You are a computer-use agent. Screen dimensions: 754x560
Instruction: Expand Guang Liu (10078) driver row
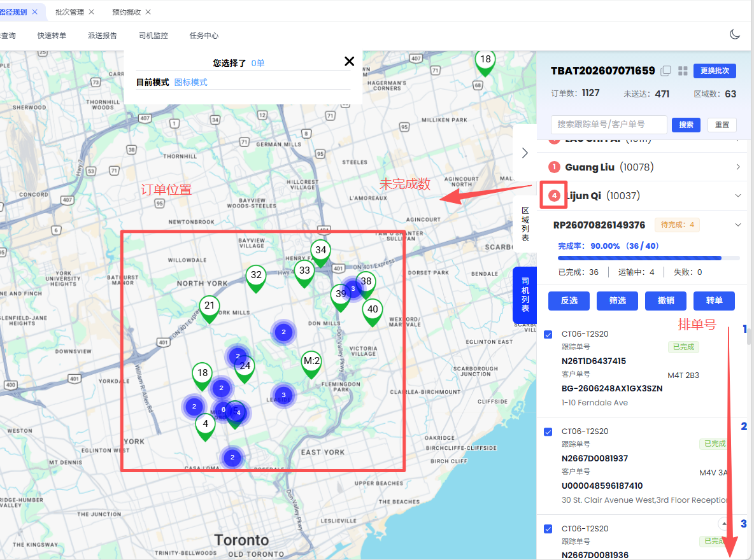point(642,167)
